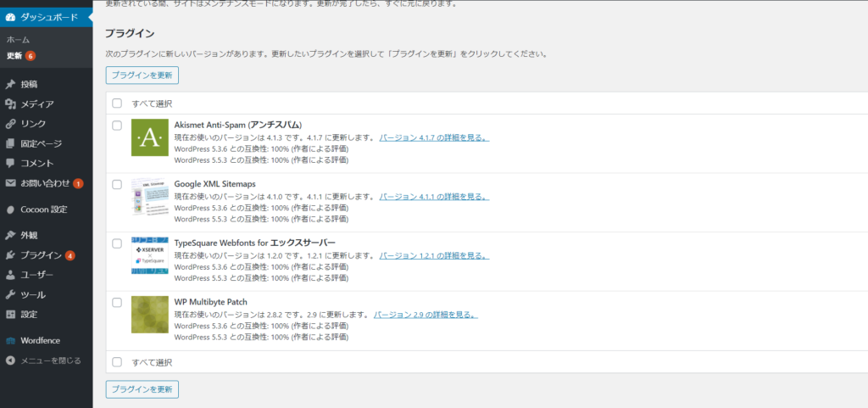Viewport: 868px width, 408px height.
Task: Click the WP Multibyte Patch title
Action: coord(211,302)
